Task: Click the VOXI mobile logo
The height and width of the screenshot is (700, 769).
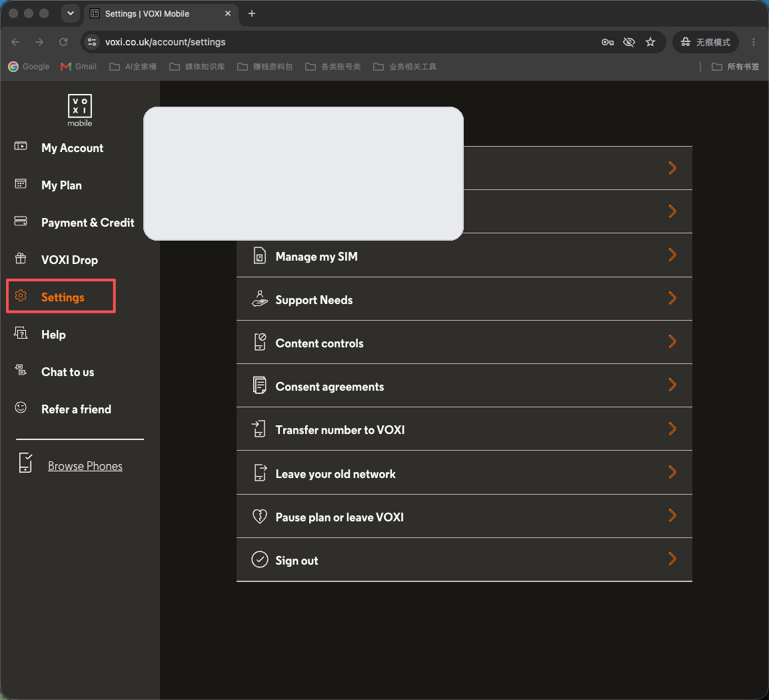Action: coord(79,111)
